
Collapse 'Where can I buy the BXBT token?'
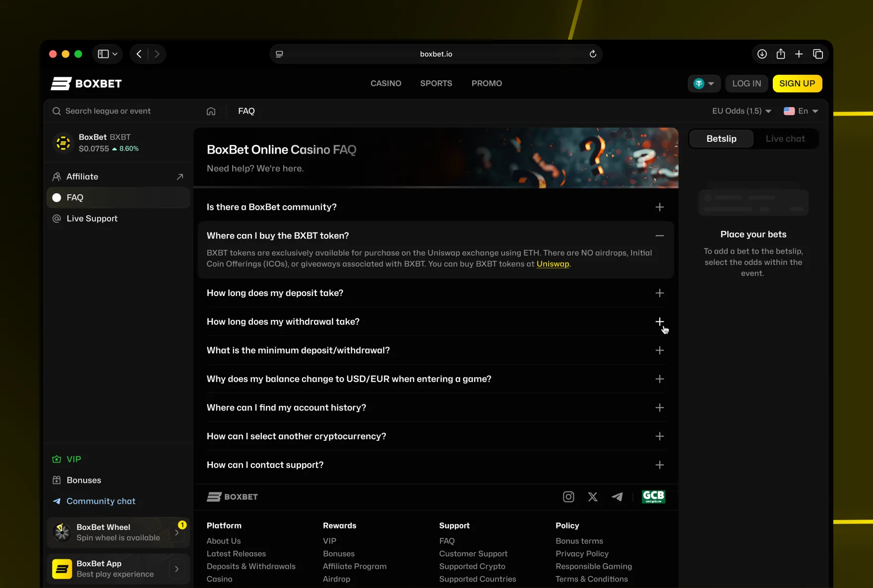pos(660,235)
